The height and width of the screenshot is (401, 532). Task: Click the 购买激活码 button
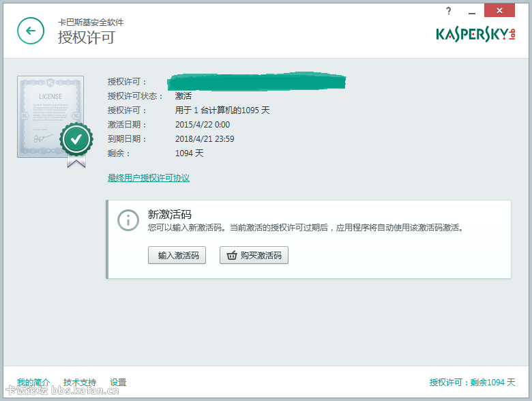pyautogui.click(x=254, y=255)
